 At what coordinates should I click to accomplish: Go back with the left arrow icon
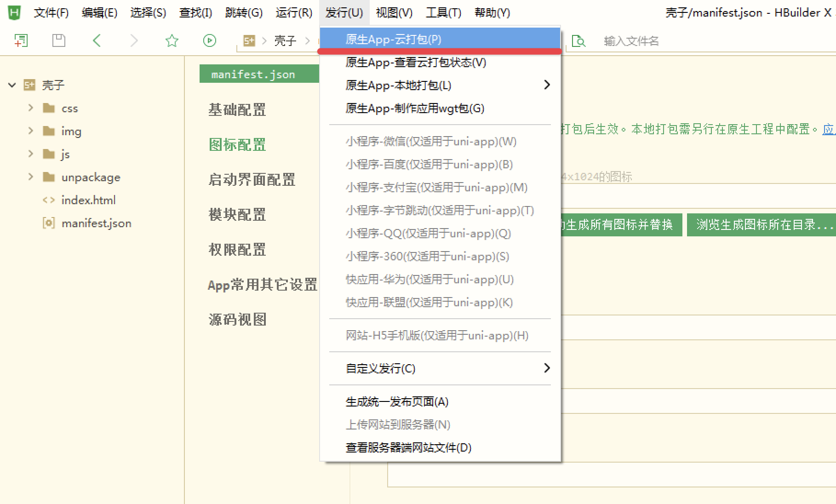[x=97, y=40]
